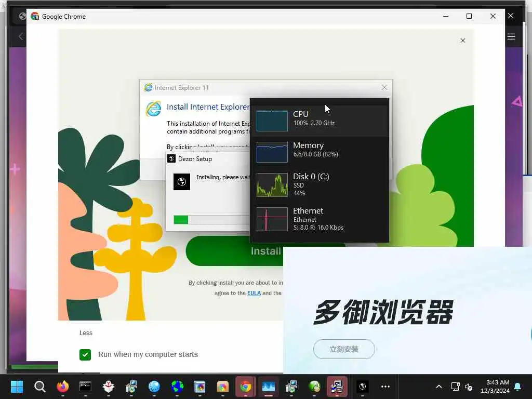
Task: Go back using arrow in background window
Action: pyautogui.click(x=21, y=36)
